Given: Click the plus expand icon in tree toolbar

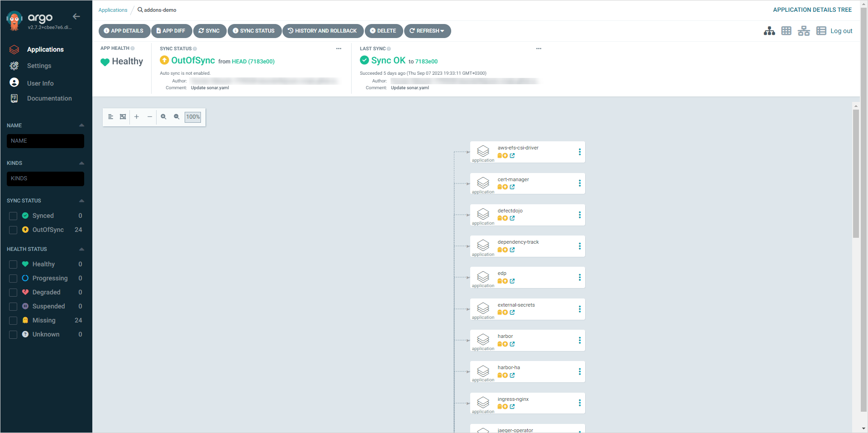Looking at the screenshot, I should [x=136, y=117].
